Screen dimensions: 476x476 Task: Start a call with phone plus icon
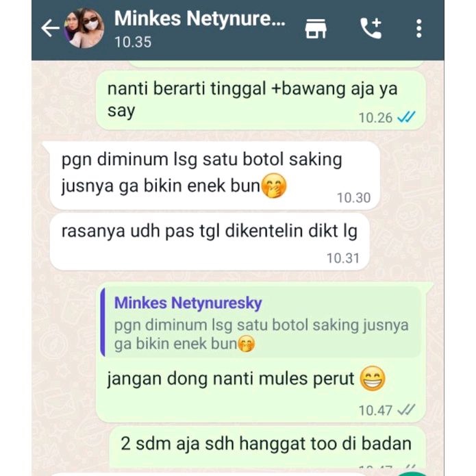[371, 28]
